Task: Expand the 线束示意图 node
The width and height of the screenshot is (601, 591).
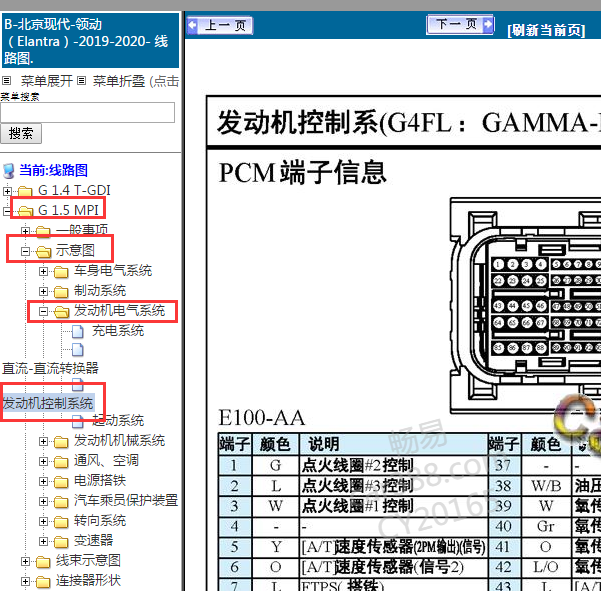Action: coord(25,561)
